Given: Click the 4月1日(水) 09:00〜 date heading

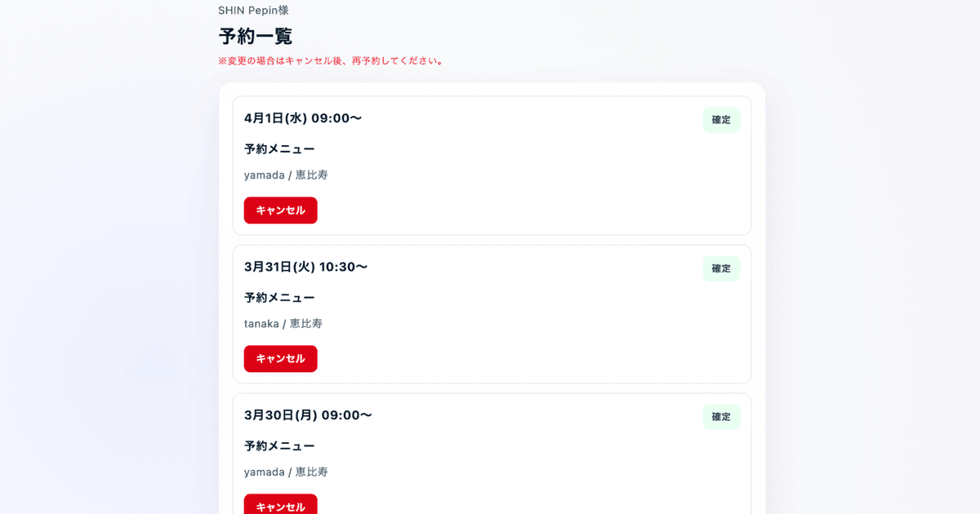Looking at the screenshot, I should tap(303, 117).
